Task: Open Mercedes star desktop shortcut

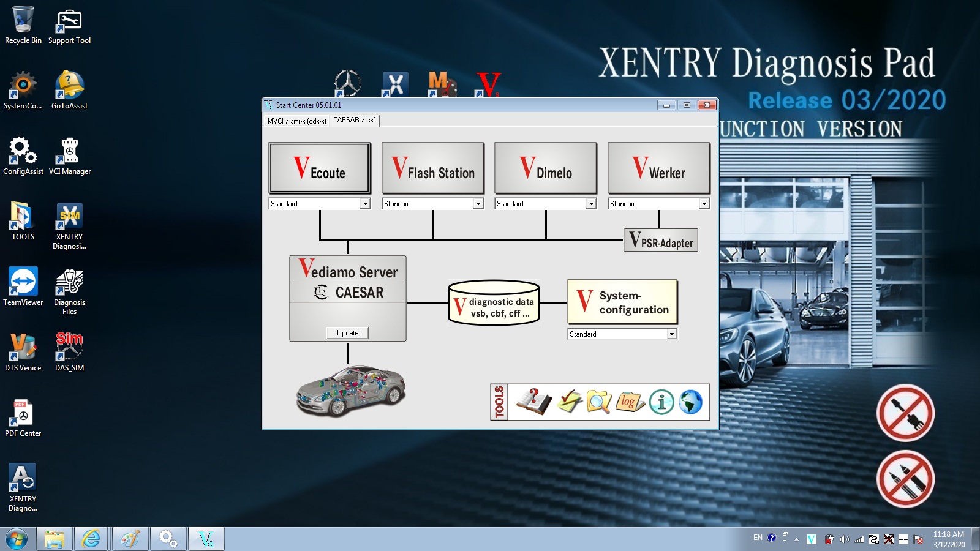Action: (347, 83)
